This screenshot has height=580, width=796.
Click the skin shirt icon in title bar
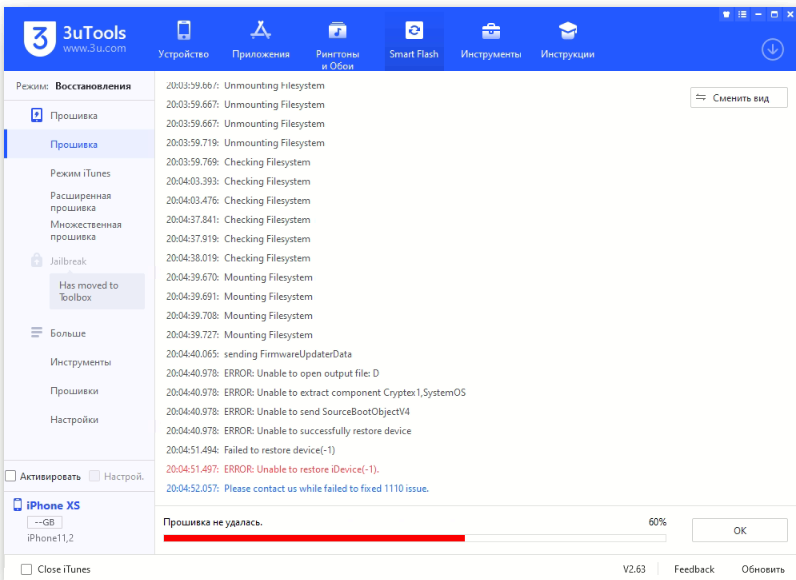click(x=726, y=14)
